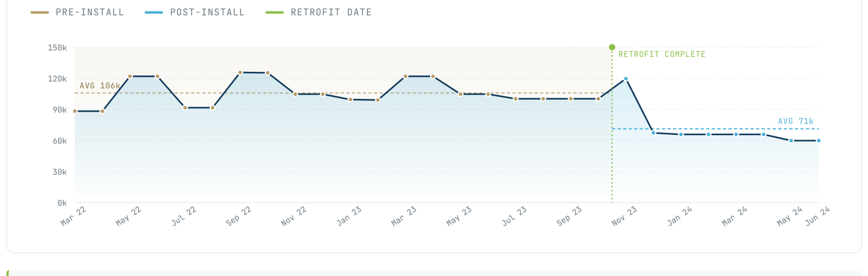Image resolution: width=868 pixels, height=276 pixels.
Task: Select the Sep 22 peak data point
Action: point(240,72)
